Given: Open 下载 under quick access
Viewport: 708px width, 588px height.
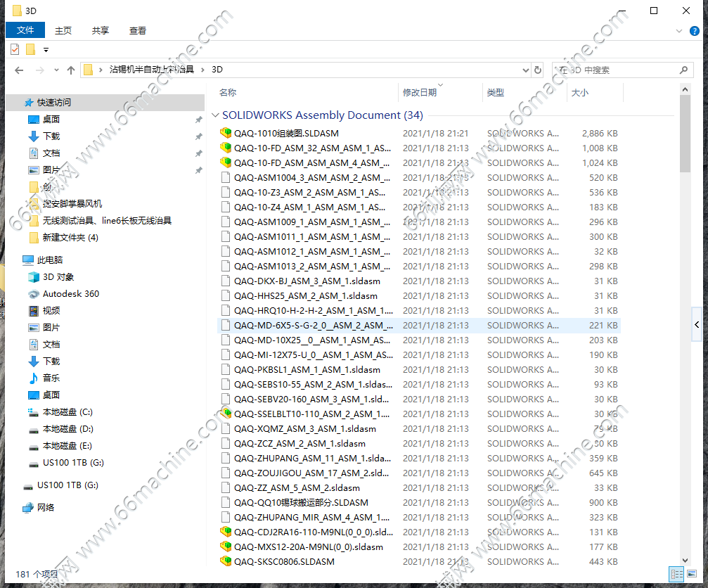Looking at the screenshot, I should [x=51, y=136].
